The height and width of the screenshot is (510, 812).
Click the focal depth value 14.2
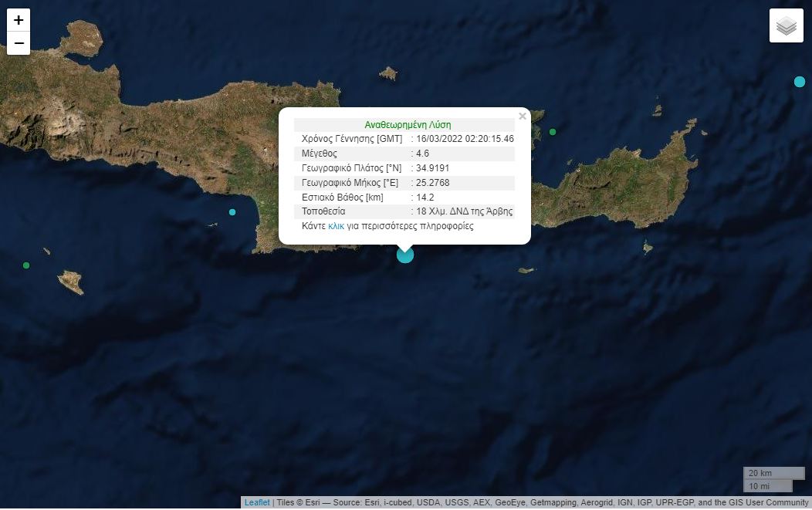[425, 198]
